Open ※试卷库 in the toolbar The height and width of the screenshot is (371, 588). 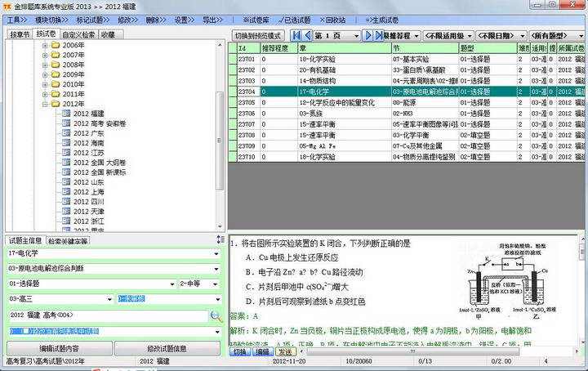point(256,20)
